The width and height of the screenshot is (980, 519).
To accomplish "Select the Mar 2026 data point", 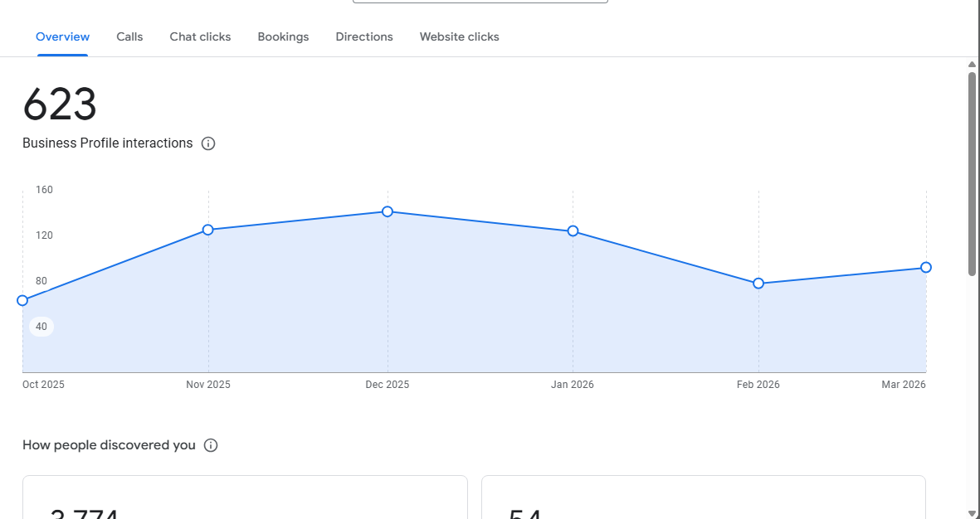I will click(926, 267).
